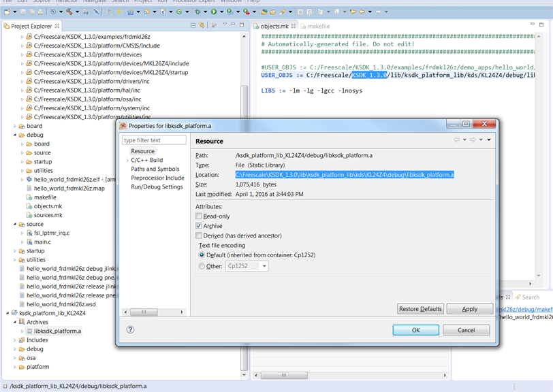Select the Project Explorer tab
The image size is (553, 392).
tap(31, 26)
